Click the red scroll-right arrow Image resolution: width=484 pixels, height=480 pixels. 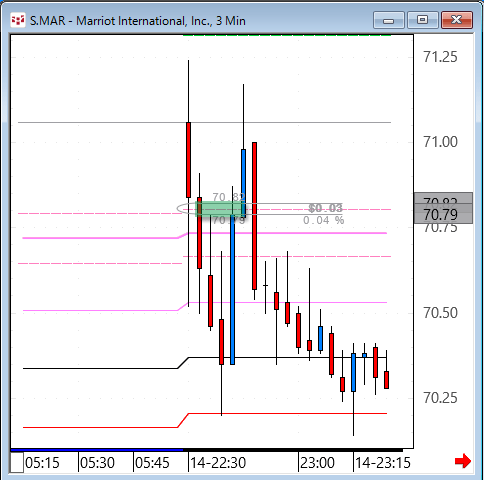click(463, 461)
